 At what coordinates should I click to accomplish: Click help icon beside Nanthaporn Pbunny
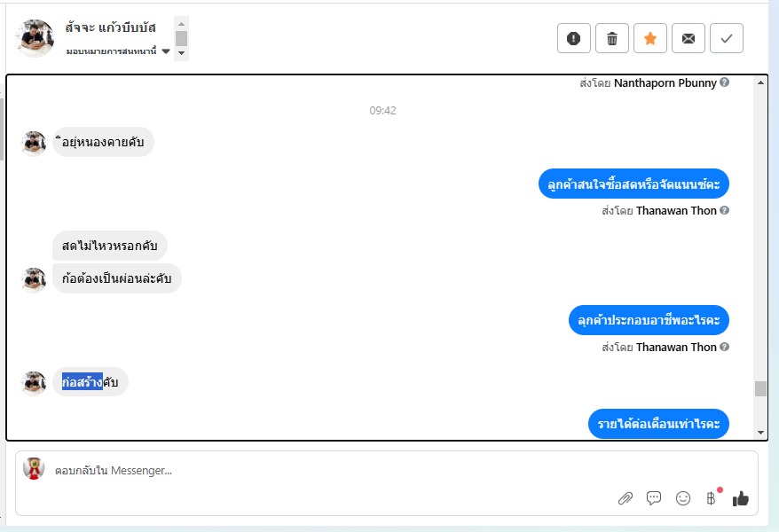[724, 82]
